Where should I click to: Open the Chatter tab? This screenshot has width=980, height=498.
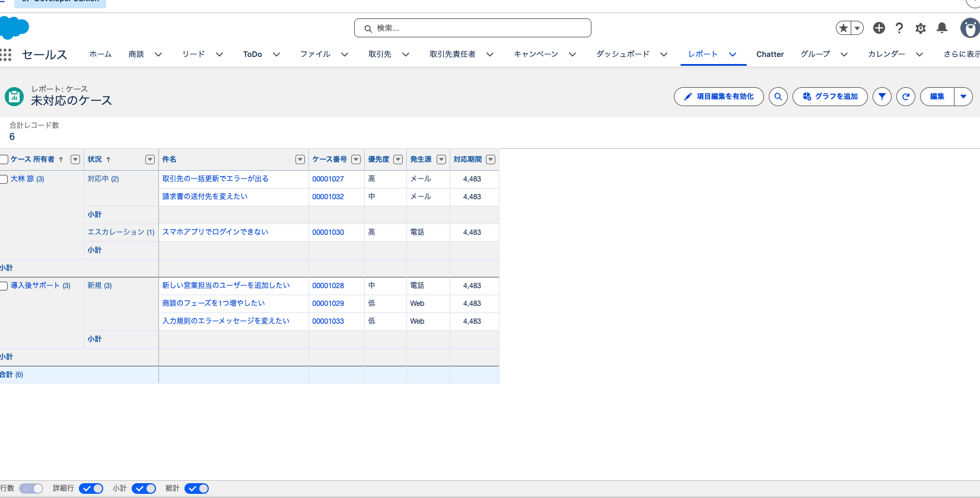click(x=770, y=54)
